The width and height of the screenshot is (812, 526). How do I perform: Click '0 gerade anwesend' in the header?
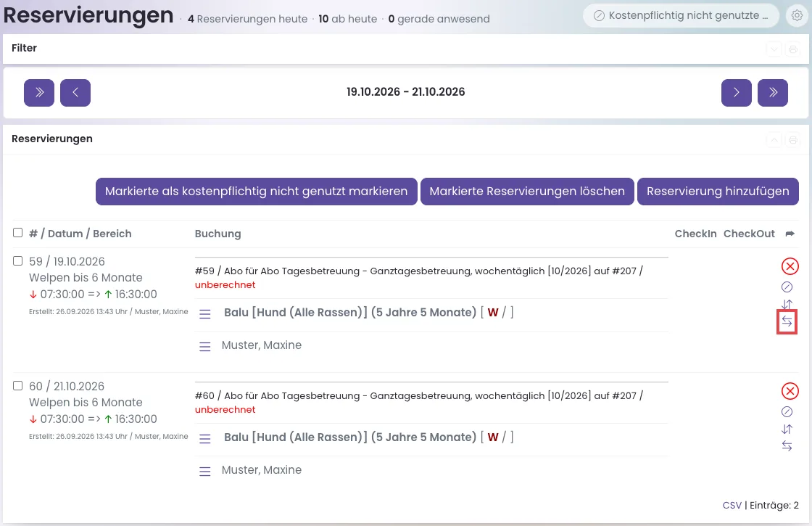(439, 19)
